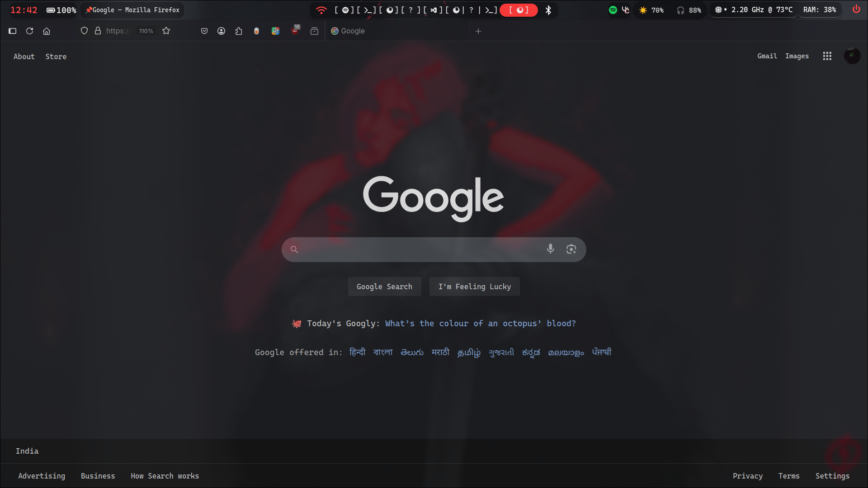Reload the current page
Viewport: 868px width, 488px height.
(x=30, y=31)
